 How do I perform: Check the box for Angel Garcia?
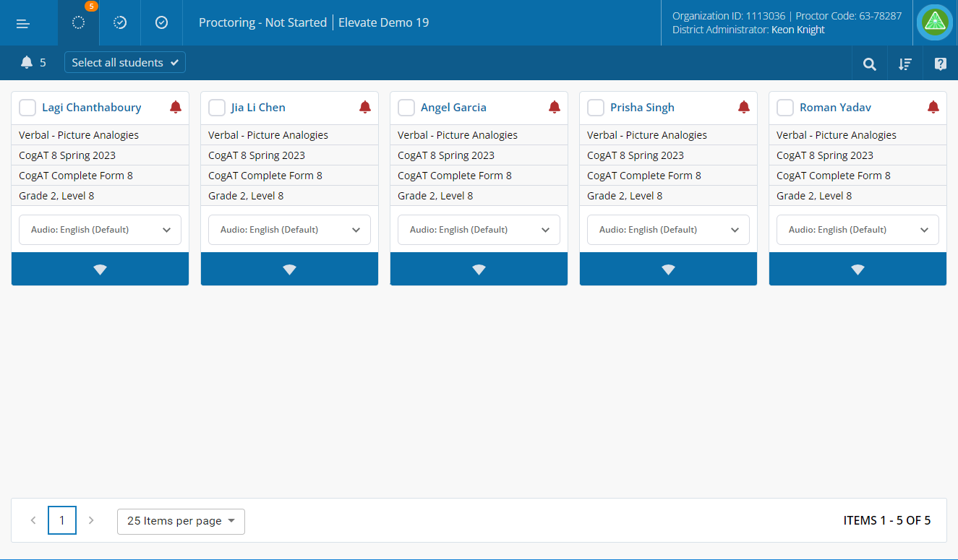(406, 108)
